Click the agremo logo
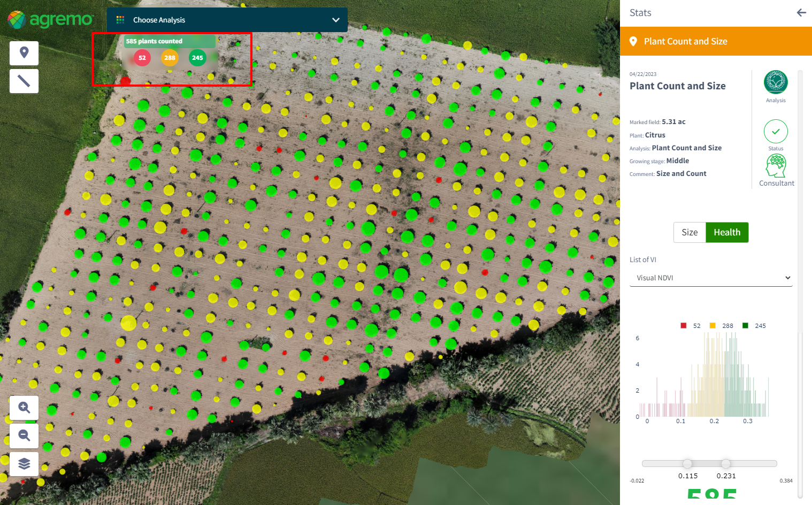The image size is (812, 505). tap(50, 20)
